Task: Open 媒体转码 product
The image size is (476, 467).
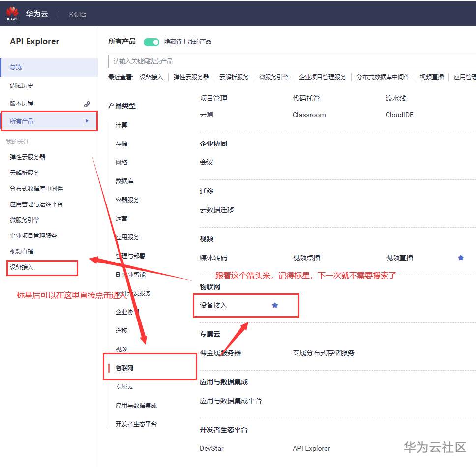Action: [x=213, y=258]
